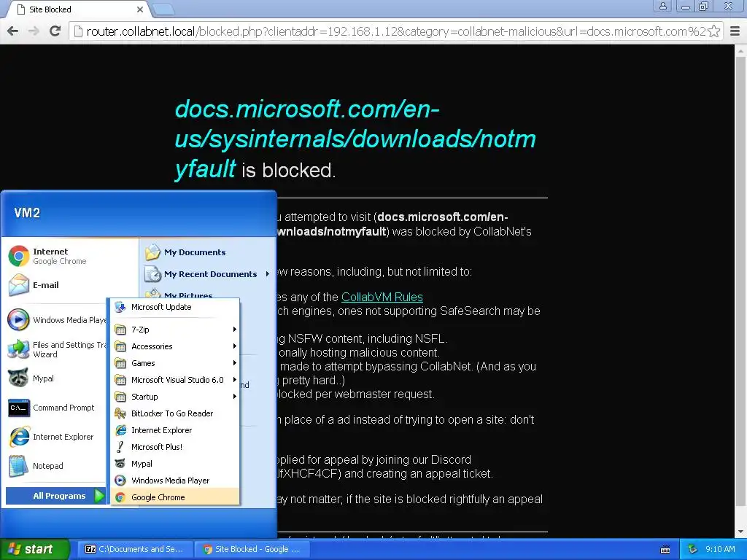This screenshot has height=560, width=747.
Task: Expand the 7-Zip program folder
Action: (x=175, y=330)
